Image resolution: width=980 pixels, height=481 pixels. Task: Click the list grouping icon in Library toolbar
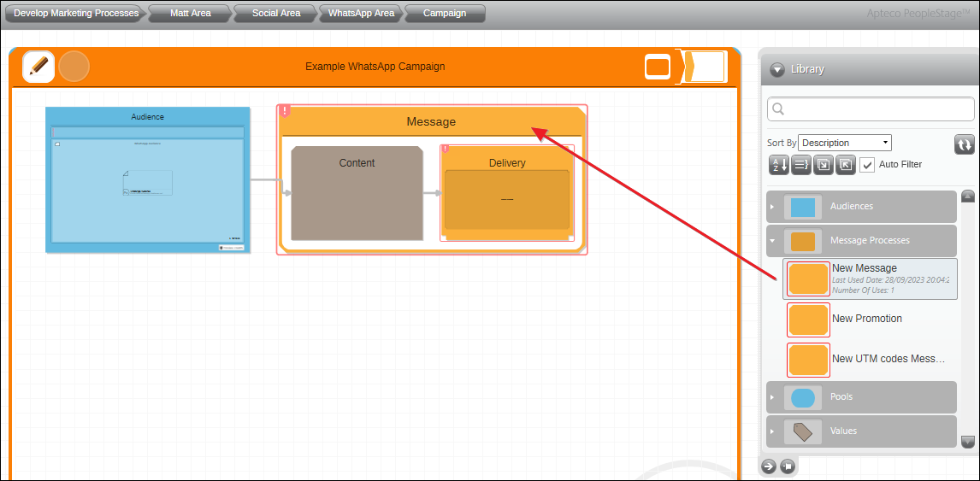click(800, 165)
